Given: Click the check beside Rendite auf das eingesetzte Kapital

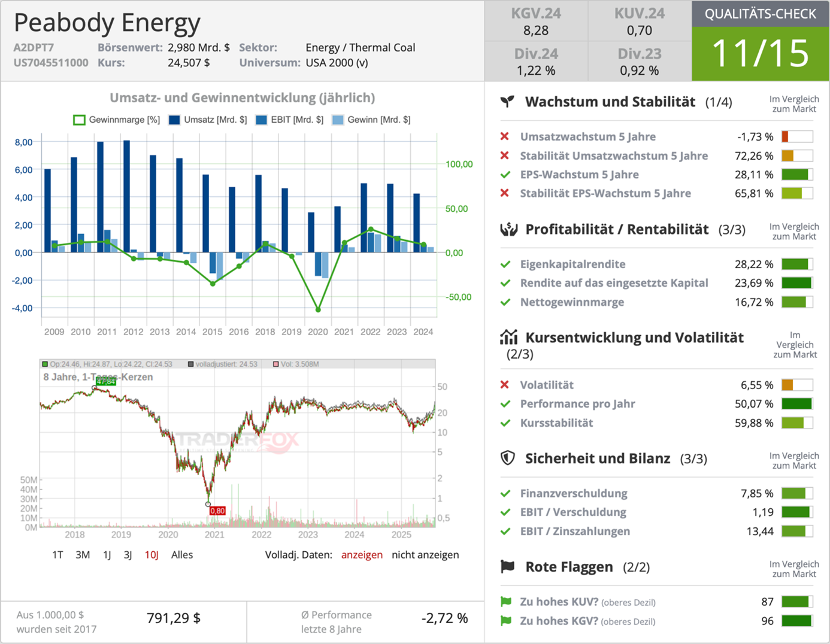Looking at the screenshot, I should [505, 283].
